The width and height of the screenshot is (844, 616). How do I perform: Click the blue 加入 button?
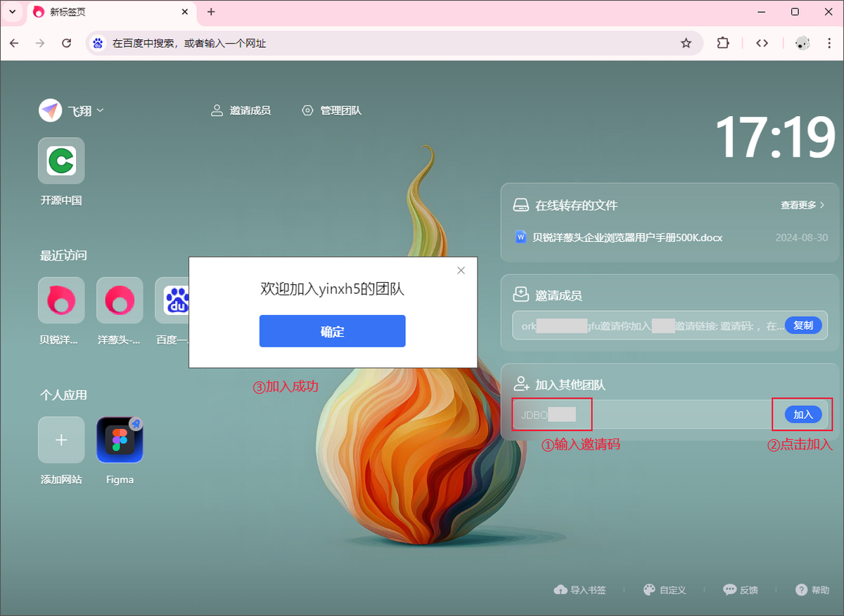click(x=803, y=414)
